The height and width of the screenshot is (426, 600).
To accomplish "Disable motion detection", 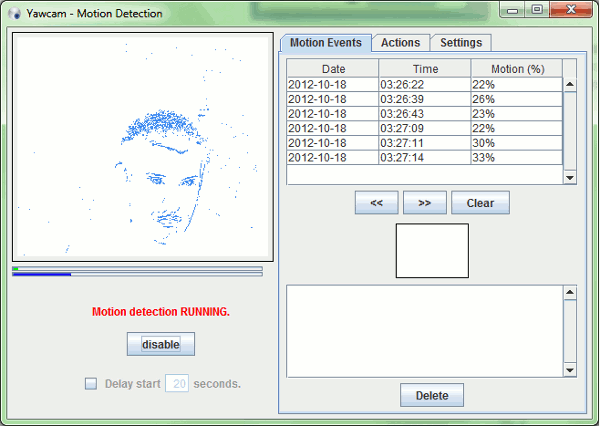I will click(160, 344).
